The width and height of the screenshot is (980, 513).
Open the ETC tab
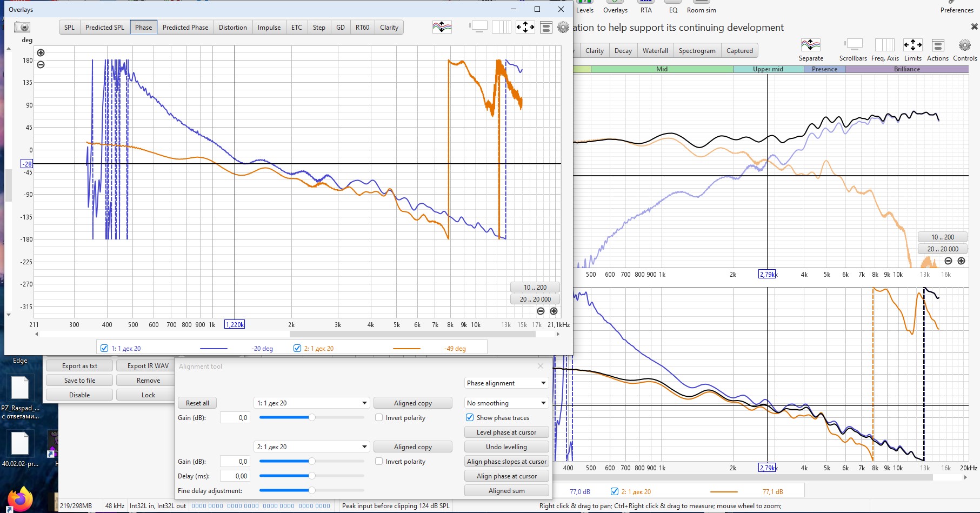coord(297,27)
